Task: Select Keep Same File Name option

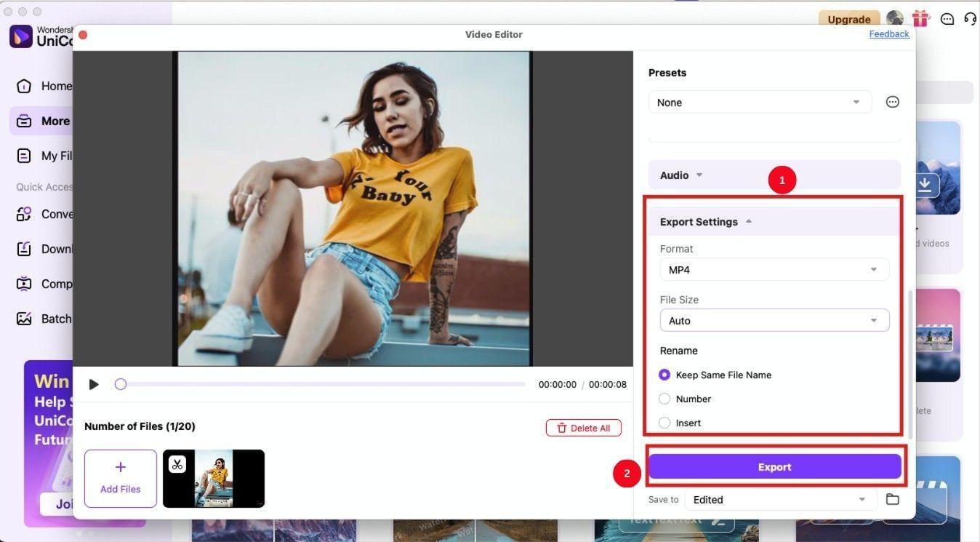Action: pos(715,375)
